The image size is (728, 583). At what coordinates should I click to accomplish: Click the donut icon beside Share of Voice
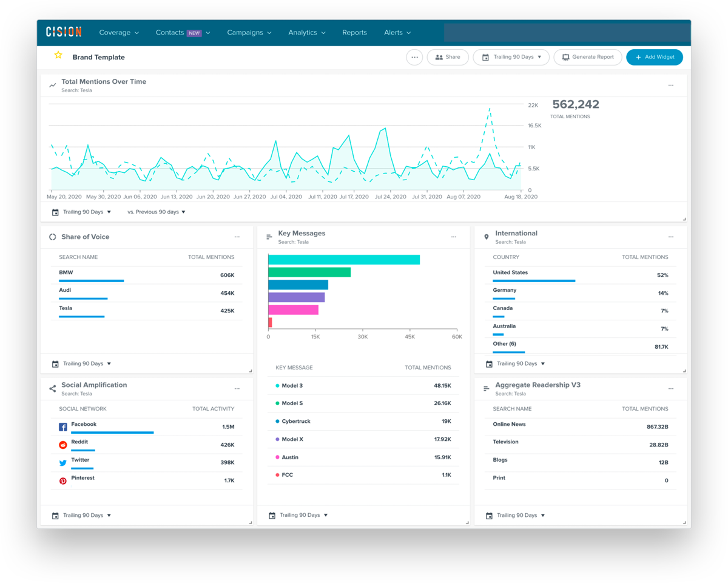[x=53, y=237]
